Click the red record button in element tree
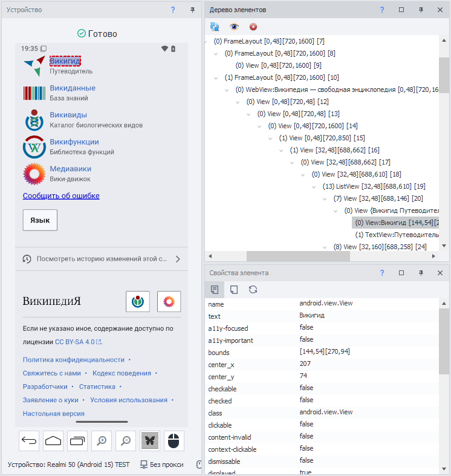The width and height of the screenshot is (451, 476). (x=253, y=27)
